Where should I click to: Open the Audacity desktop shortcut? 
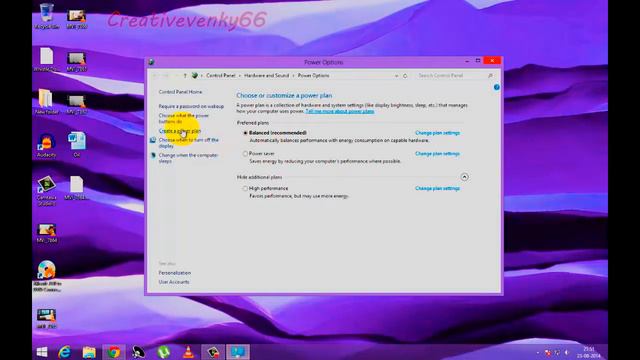(47, 144)
